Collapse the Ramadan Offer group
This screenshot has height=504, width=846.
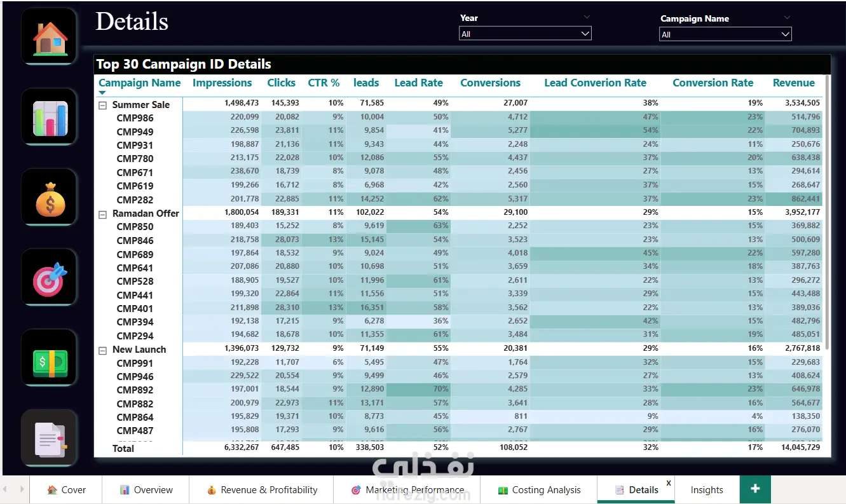[x=102, y=214]
